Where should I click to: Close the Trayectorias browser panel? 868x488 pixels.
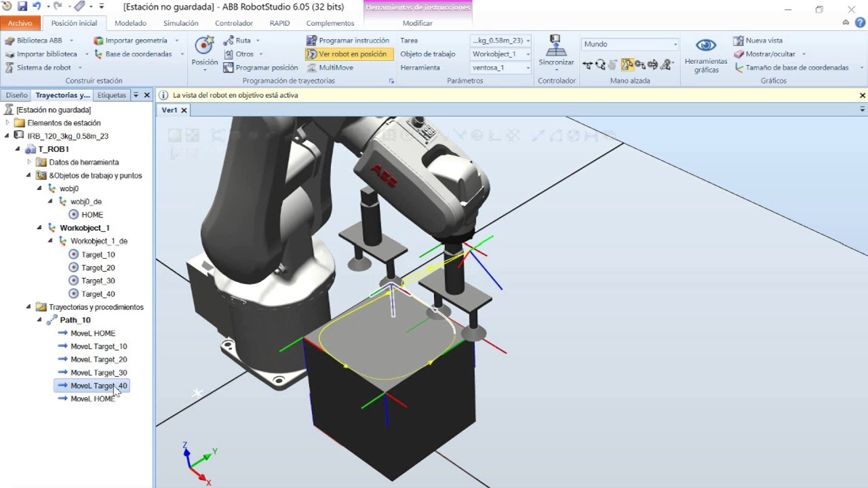point(146,95)
